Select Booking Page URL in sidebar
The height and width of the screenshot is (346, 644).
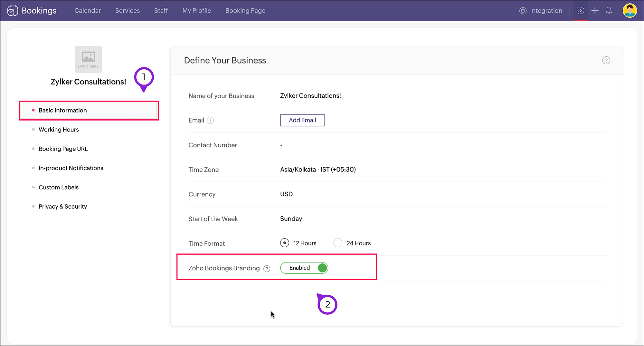[x=63, y=149]
